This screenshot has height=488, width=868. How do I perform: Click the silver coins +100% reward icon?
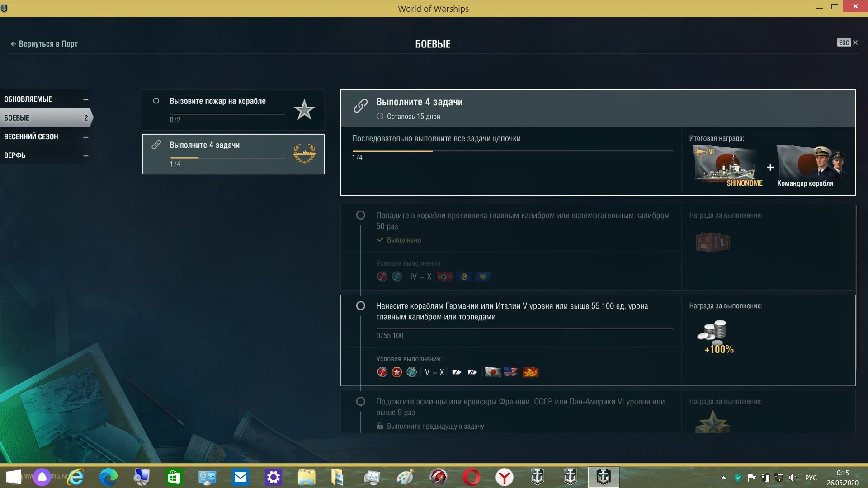point(714,337)
